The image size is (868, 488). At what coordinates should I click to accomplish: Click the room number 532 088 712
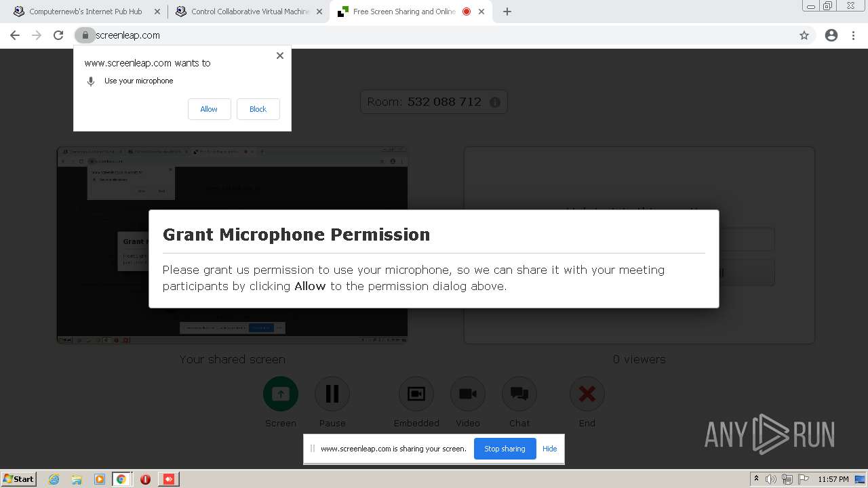pos(444,102)
